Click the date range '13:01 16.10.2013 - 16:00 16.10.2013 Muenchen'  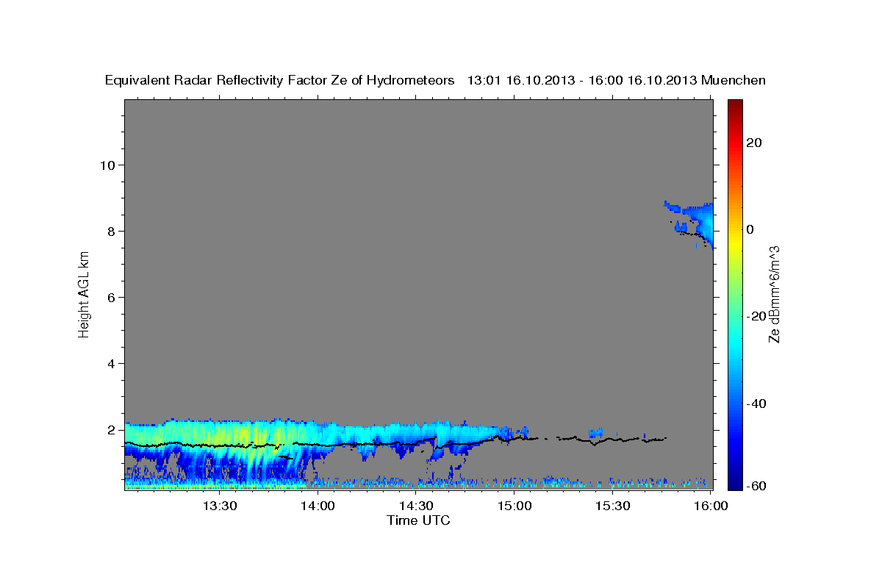[617, 80]
